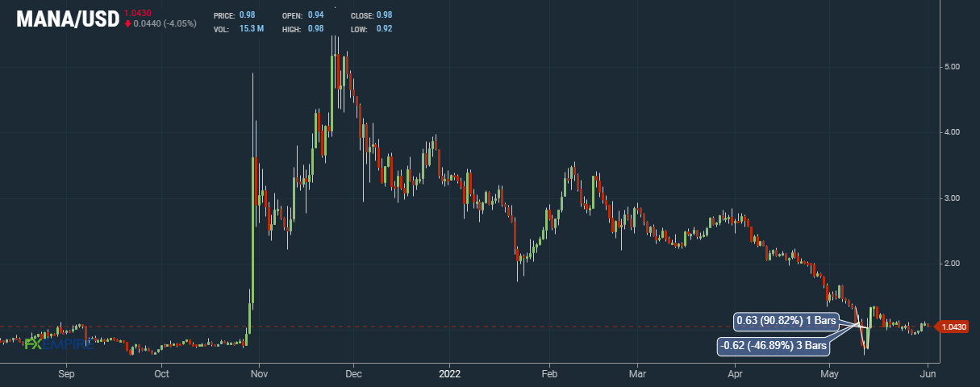Click the 2.00 price axis label
Image resolution: width=980 pixels, height=387 pixels.
click(951, 264)
